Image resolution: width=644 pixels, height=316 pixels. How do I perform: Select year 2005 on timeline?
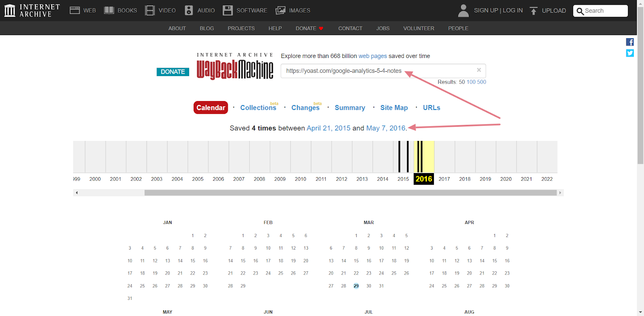198,179
